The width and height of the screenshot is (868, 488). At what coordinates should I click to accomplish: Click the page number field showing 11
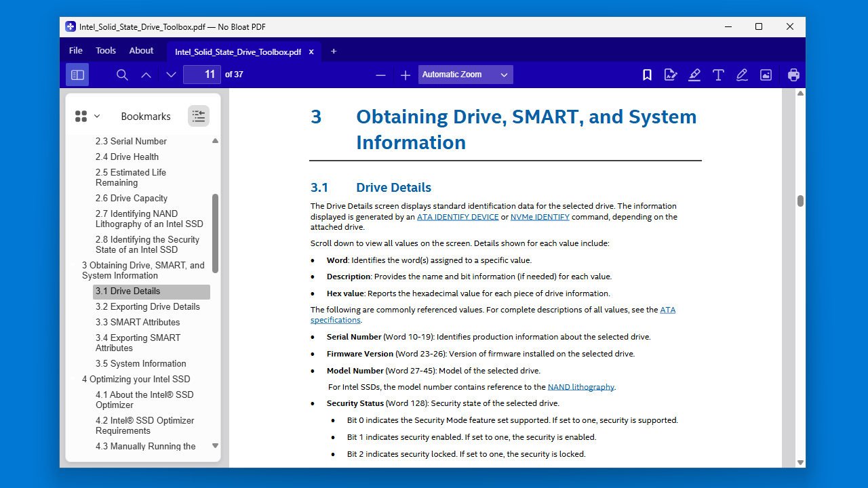202,75
